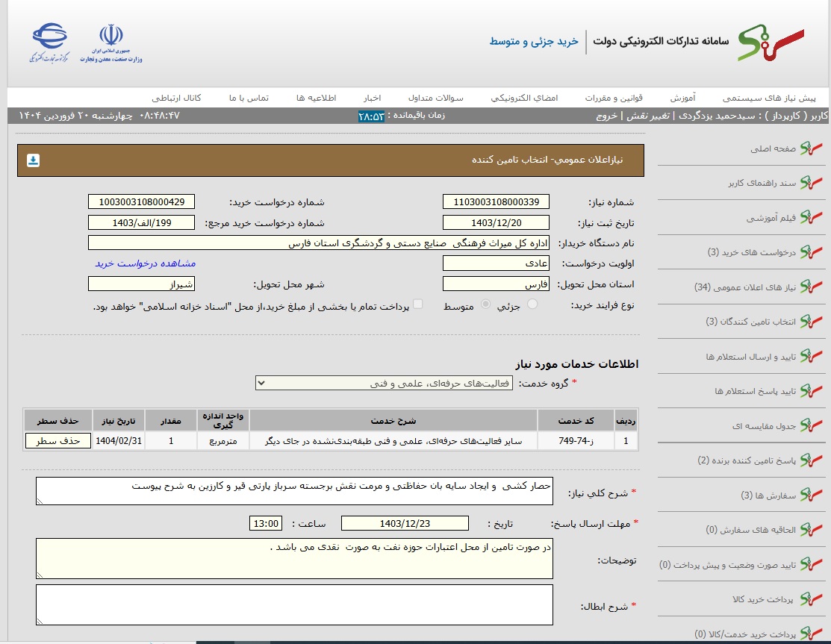Click the icon beside سفارش ها
The image size is (831, 644).
pos(811,495)
